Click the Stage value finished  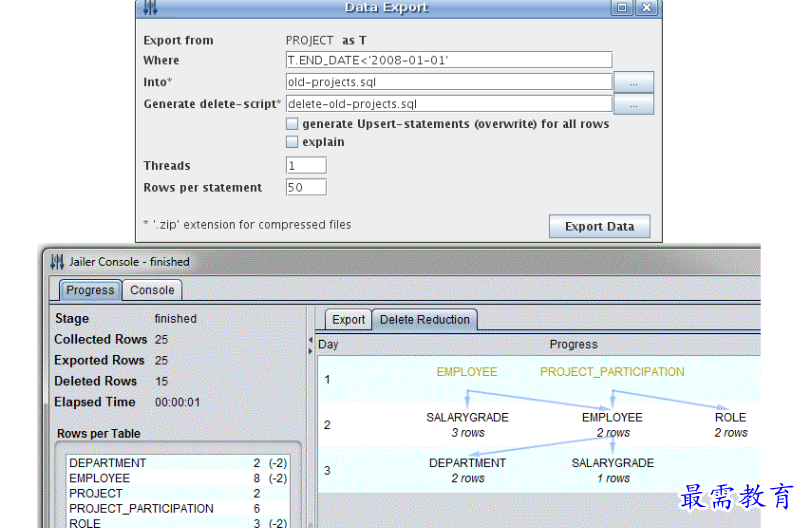click(x=175, y=319)
